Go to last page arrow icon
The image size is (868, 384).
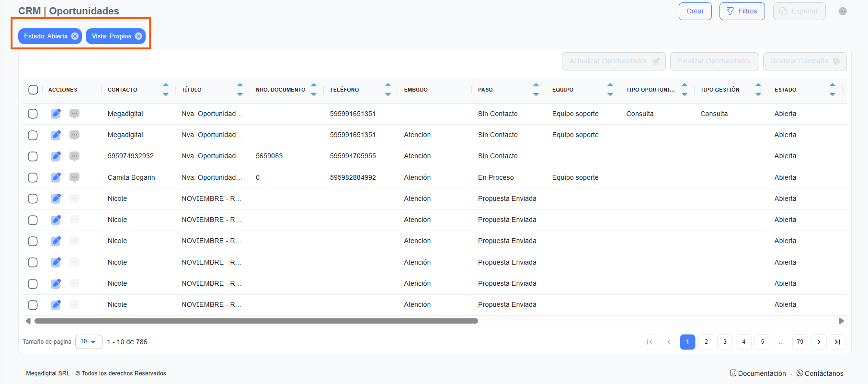tap(837, 342)
